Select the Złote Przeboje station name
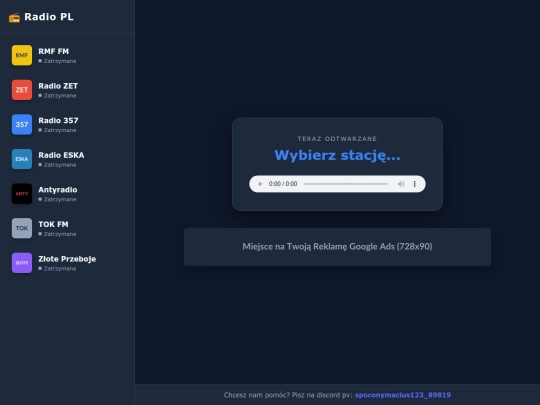Screen dimensions: 540x405 coord(67,259)
